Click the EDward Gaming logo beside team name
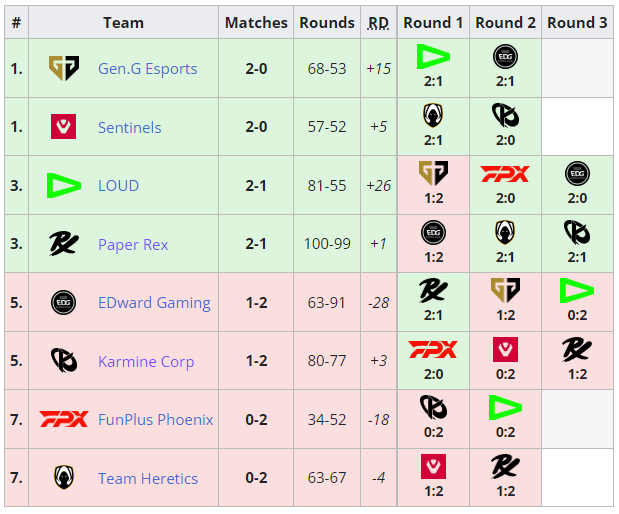619x514 pixels. [64, 302]
